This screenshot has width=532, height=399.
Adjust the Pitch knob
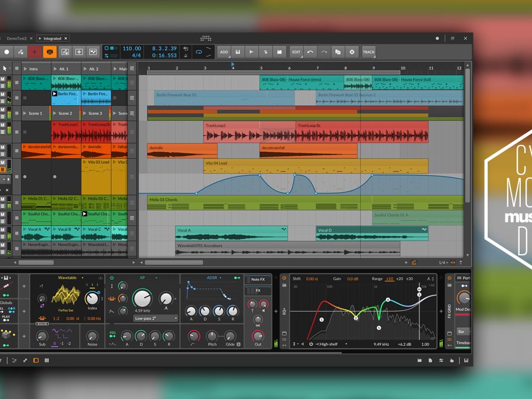coord(212,336)
